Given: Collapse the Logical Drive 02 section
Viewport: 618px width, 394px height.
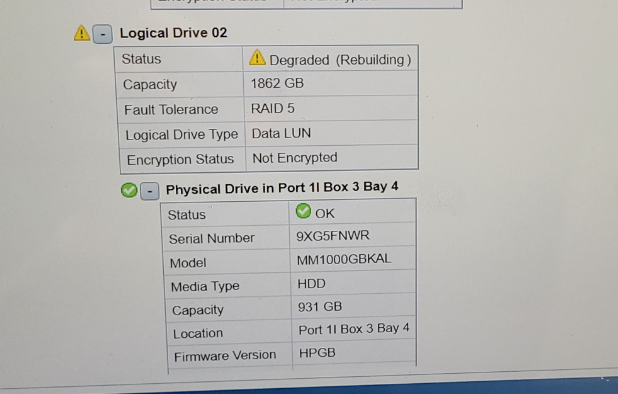Looking at the screenshot, I should (x=102, y=34).
